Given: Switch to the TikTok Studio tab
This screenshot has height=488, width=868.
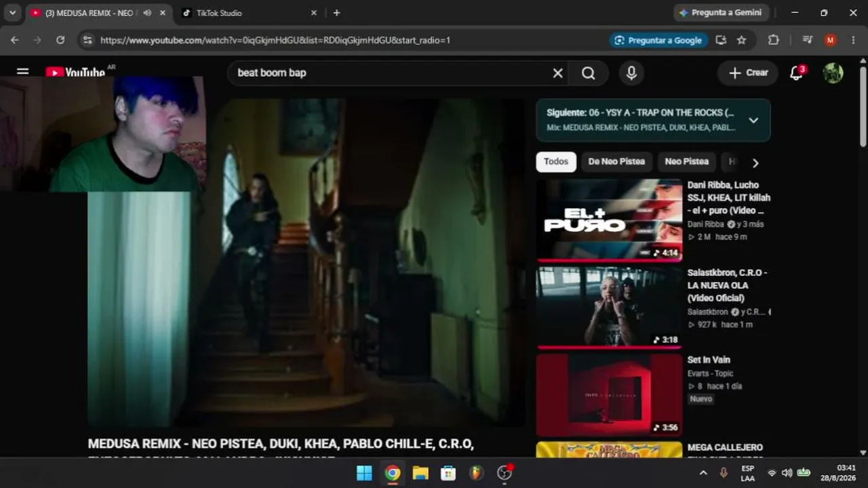Looking at the screenshot, I should pyautogui.click(x=249, y=13).
